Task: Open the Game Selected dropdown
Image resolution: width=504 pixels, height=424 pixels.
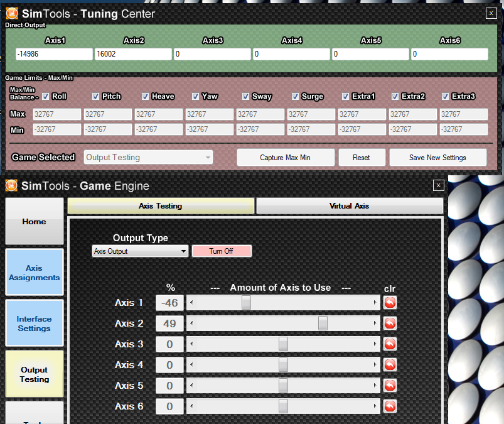Action: (x=148, y=157)
